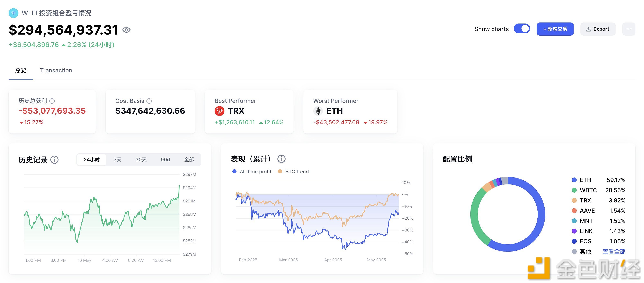
Task: Toggle the BTC trend legend item
Action: [x=293, y=172]
